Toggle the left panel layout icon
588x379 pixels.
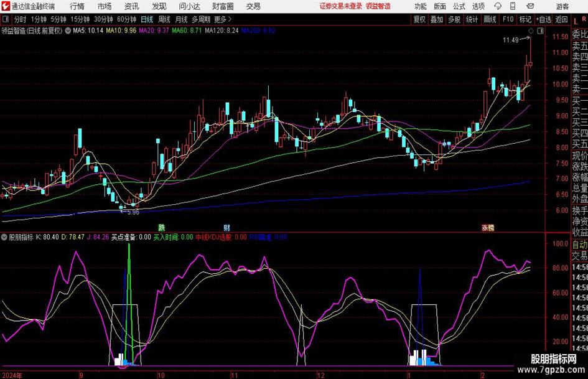(x=6, y=19)
